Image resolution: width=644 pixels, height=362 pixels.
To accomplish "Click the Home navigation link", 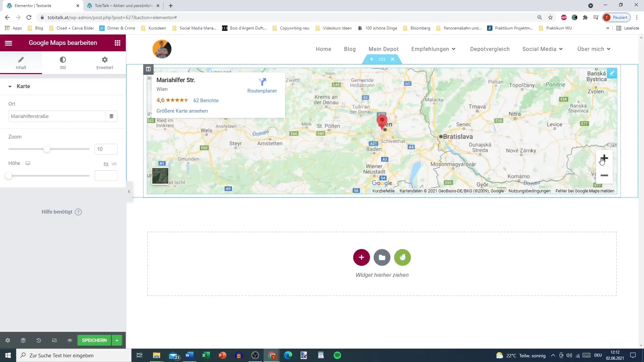I will pos(324,49).
